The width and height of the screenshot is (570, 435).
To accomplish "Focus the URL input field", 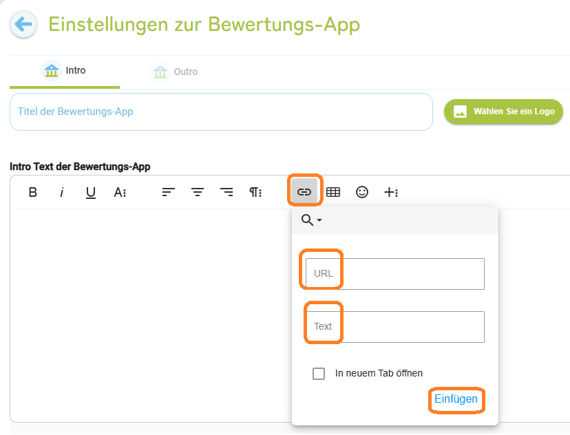I will [395, 274].
